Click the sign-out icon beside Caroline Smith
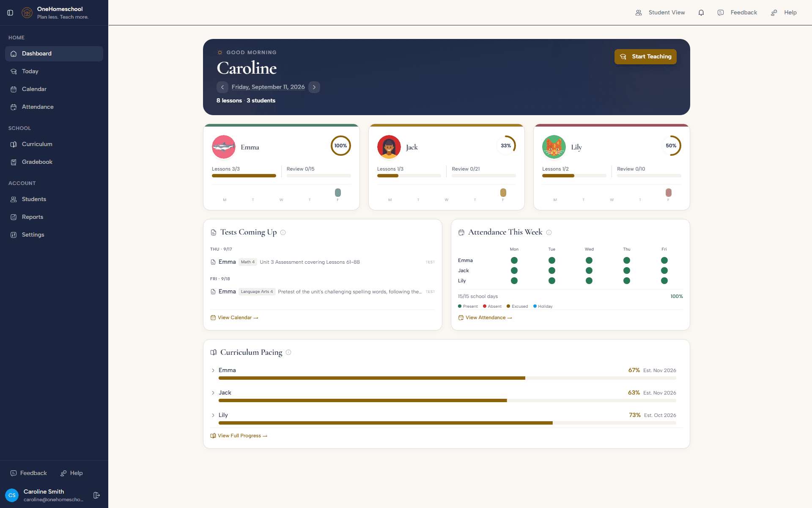 click(96, 495)
